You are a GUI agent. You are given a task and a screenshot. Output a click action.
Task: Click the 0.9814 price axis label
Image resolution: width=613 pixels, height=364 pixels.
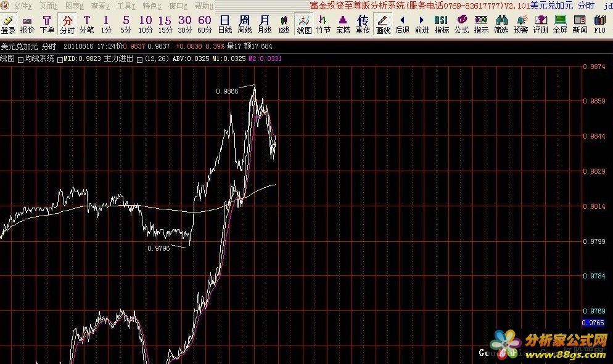pyautogui.click(x=594, y=206)
